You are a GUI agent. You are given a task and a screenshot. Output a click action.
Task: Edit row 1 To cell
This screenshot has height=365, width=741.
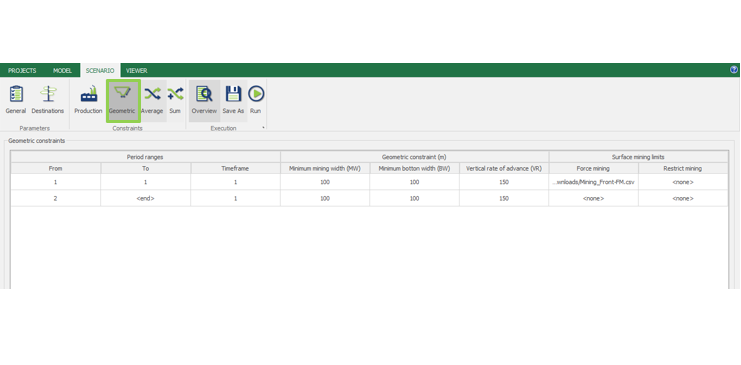146,182
